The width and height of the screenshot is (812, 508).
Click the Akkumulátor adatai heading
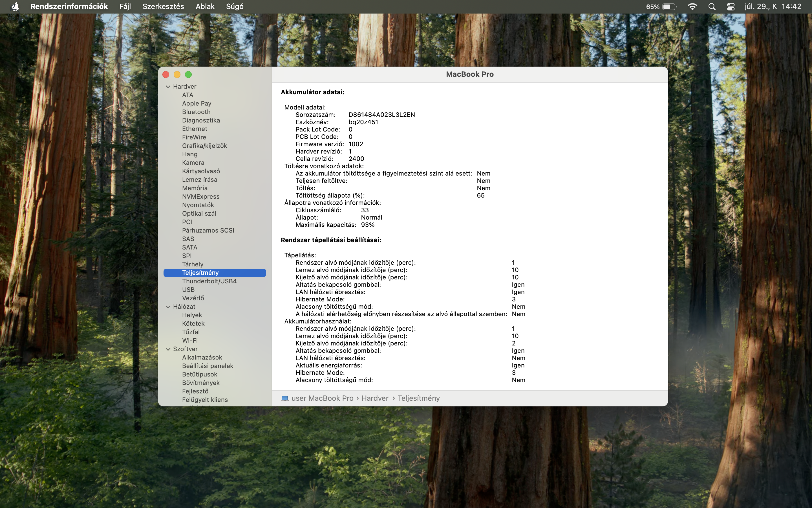click(312, 92)
